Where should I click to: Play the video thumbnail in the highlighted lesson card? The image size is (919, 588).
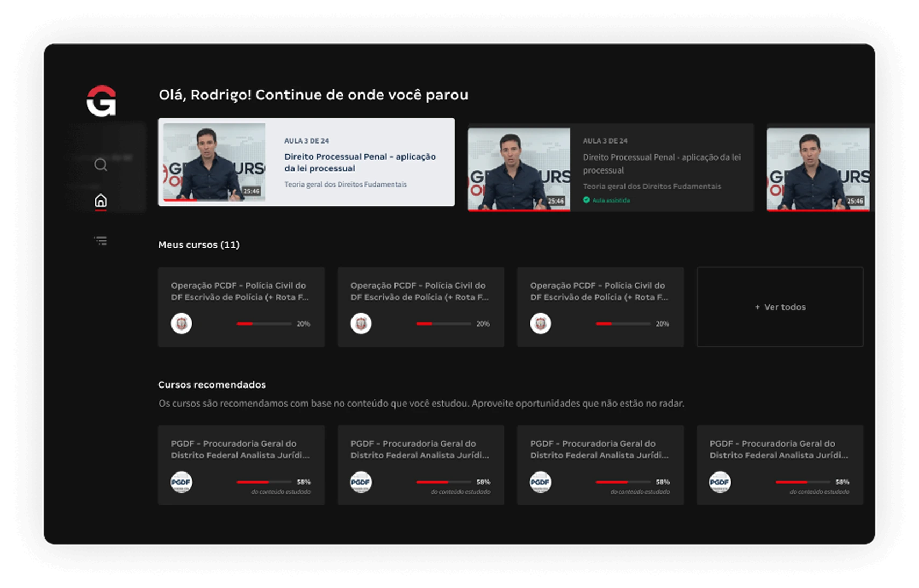(214, 162)
